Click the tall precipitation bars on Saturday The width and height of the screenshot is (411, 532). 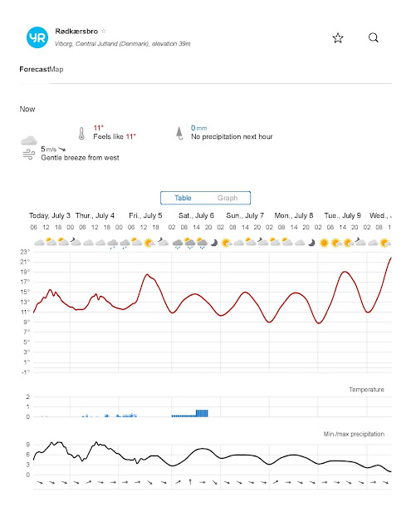point(202,413)
